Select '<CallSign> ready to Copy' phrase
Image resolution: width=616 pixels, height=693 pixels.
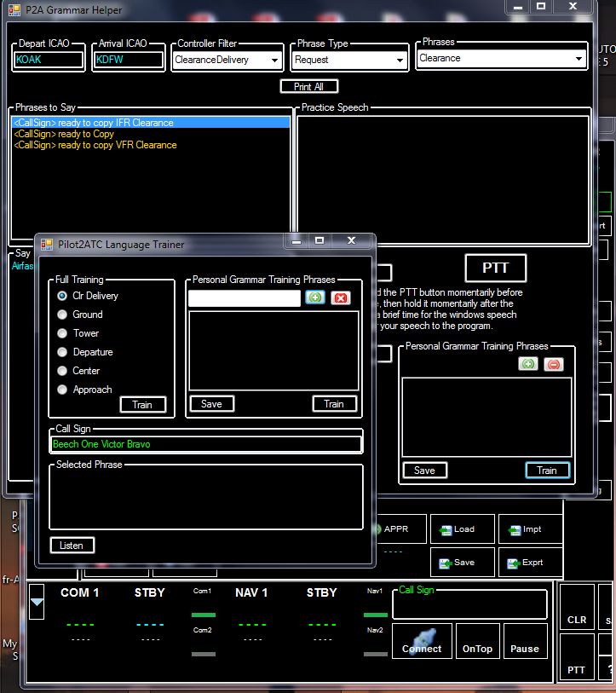[x=151, y=134]
